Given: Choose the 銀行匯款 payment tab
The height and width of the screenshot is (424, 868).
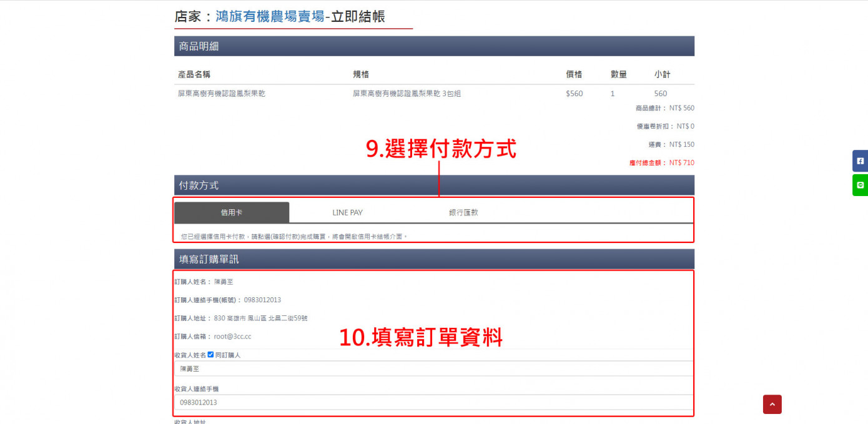Looking at the screenshot, I should 463,212.
